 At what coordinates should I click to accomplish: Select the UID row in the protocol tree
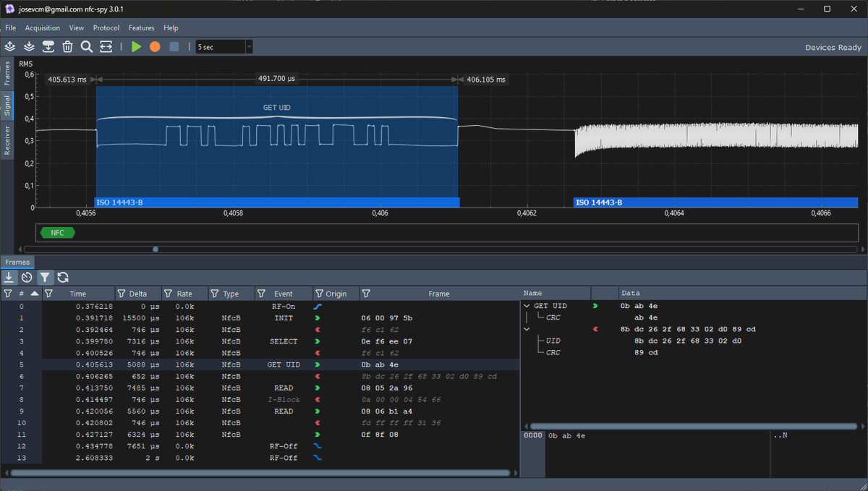click(693, 341)
